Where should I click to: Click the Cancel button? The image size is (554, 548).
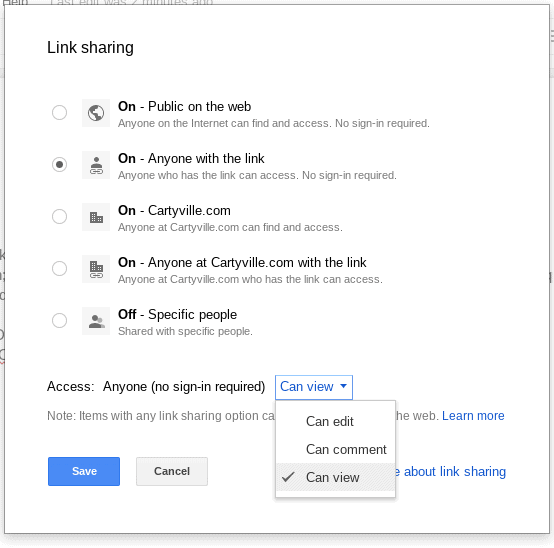(x=172, y=471)
